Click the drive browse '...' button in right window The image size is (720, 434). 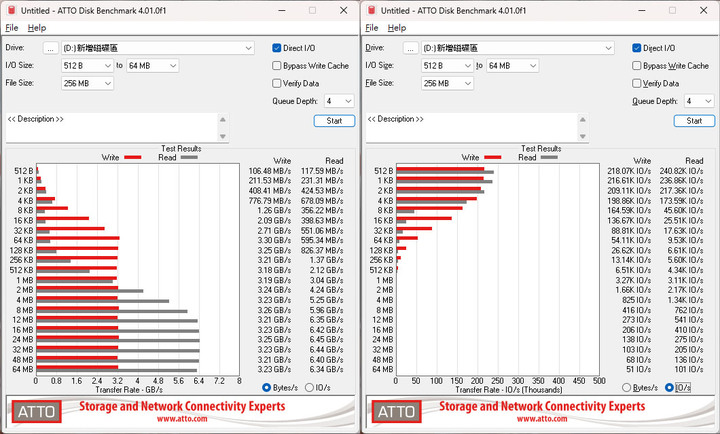point(411,48)
